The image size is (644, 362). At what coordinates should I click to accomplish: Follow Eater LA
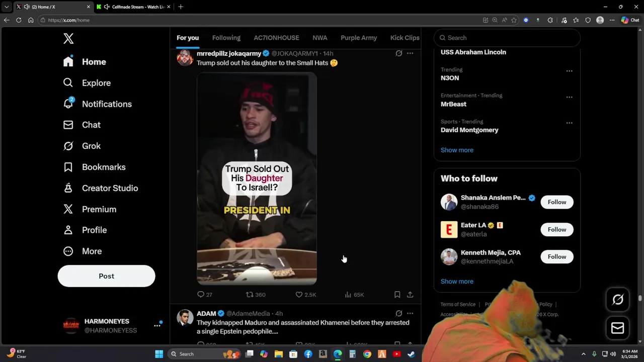(x=557, y=229)
